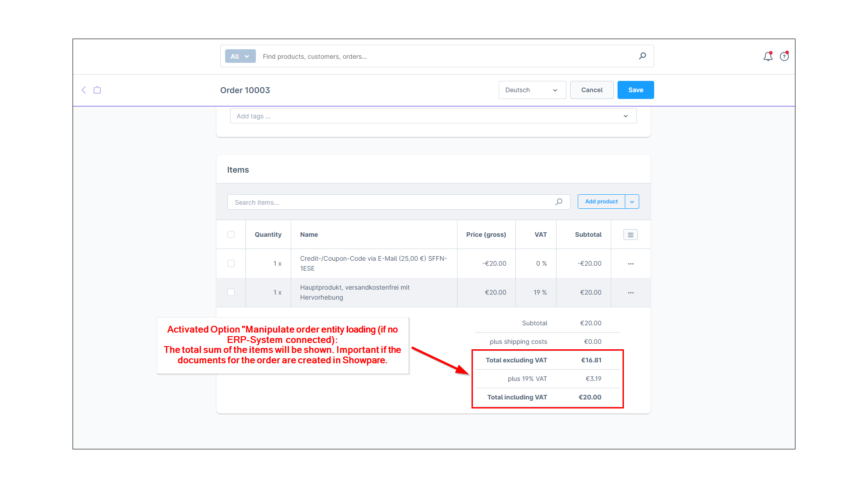Click the 19 % VAT cell

coord(540,292)
